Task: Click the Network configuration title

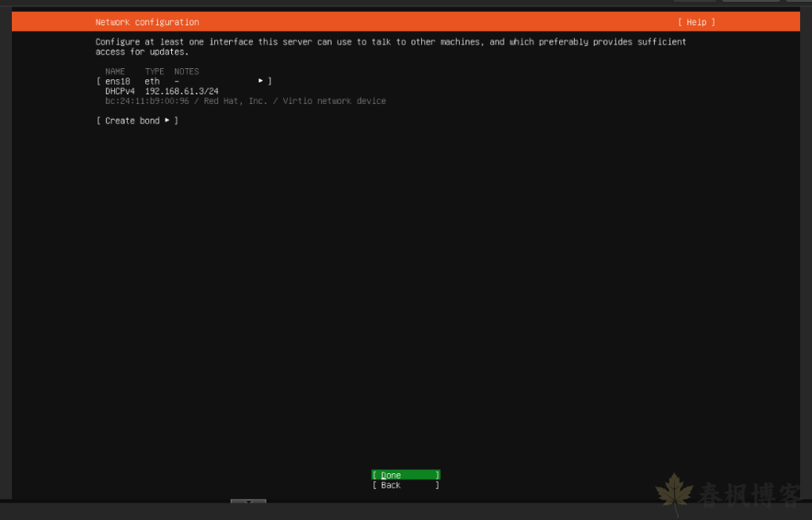Action: [x=147, y=22]
